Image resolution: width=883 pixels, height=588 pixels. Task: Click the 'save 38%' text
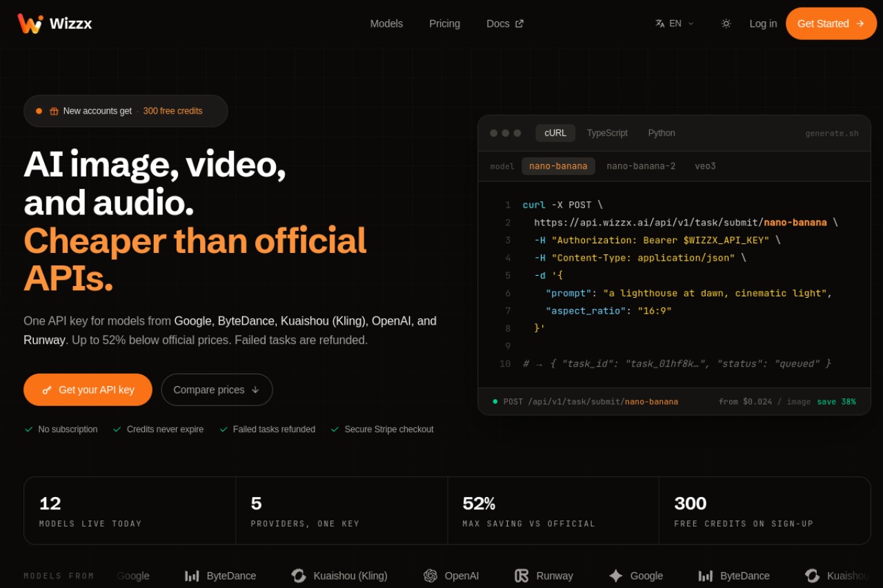tap(836, 401)
